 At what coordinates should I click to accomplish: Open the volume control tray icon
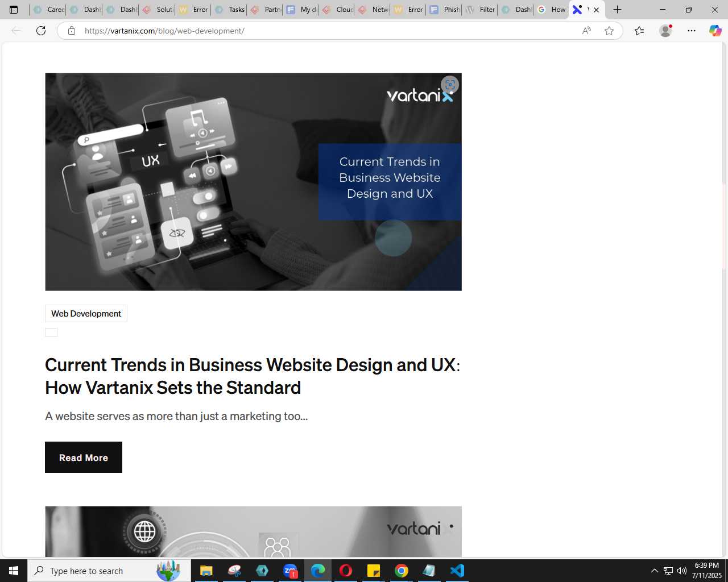[x=682, y=571]
